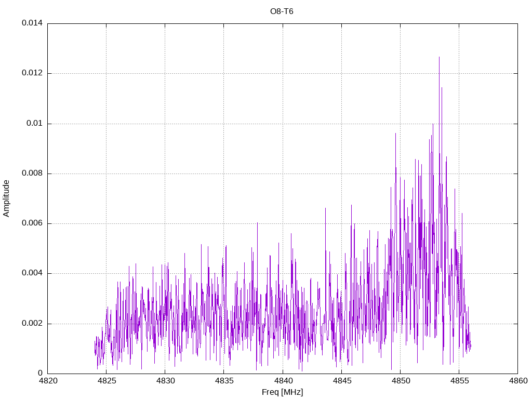Click the tallest spectrum peak near 4853 MHz
The image size is (532, 399).
click(x=440, y=58)
